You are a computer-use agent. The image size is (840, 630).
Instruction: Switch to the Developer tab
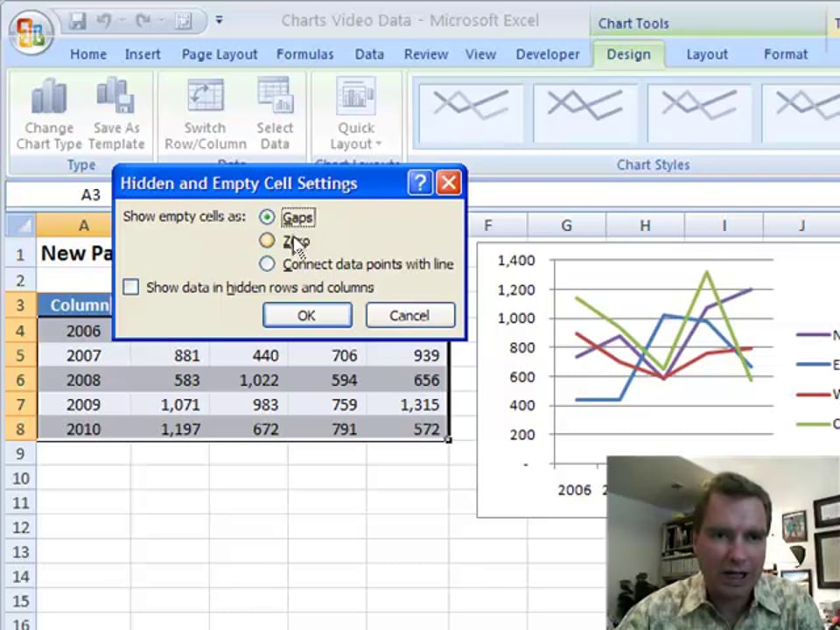(x=548, y=54)
